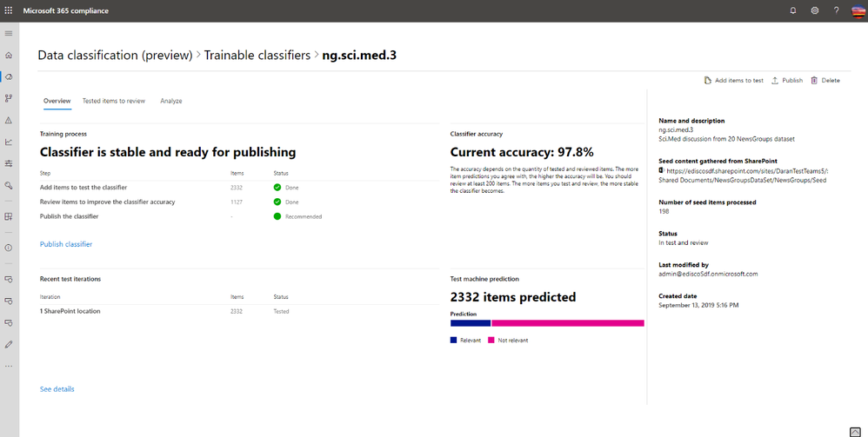Open the app launcher waffle icon
The height and width of the screenshot is (437, 868).
[x=9, y=10]
